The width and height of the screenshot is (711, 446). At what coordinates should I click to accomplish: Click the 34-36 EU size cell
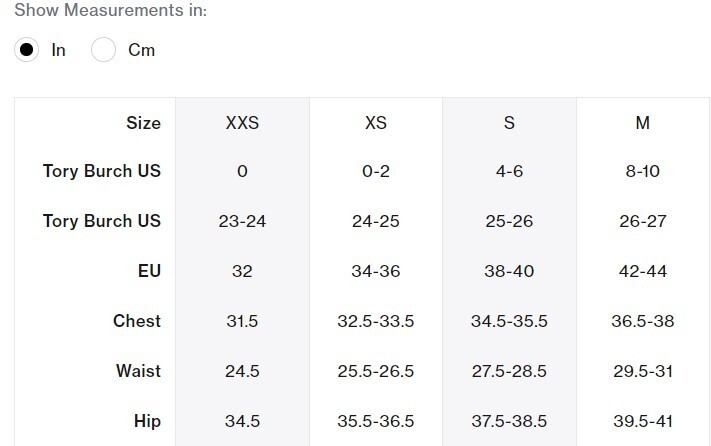[376, 271]
